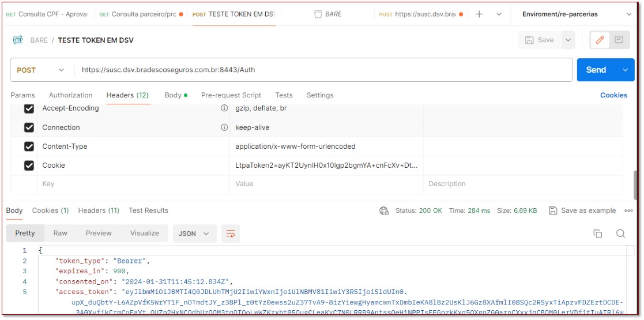
Task: Switch to the Authorization tab
Action: [70, 95]
